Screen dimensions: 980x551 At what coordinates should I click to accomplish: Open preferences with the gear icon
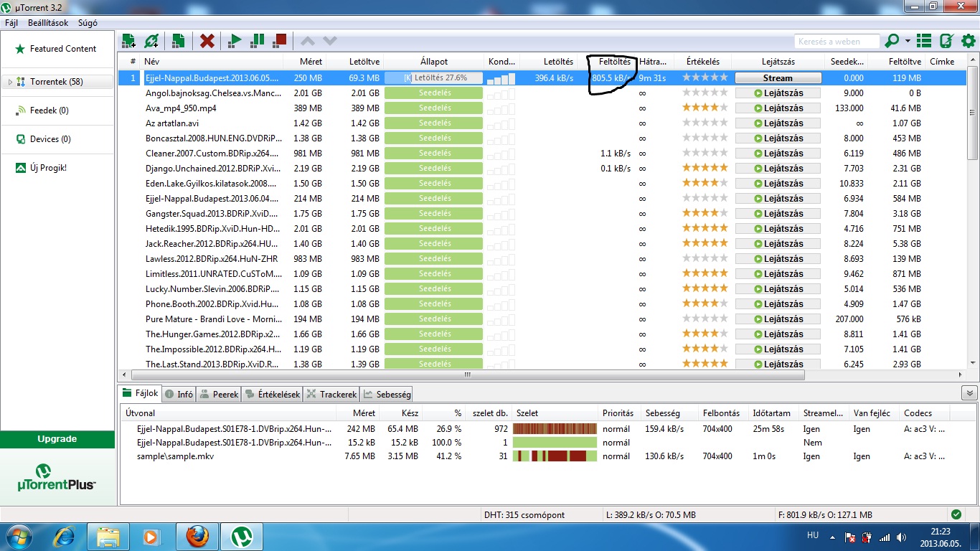tap(968, 41)
